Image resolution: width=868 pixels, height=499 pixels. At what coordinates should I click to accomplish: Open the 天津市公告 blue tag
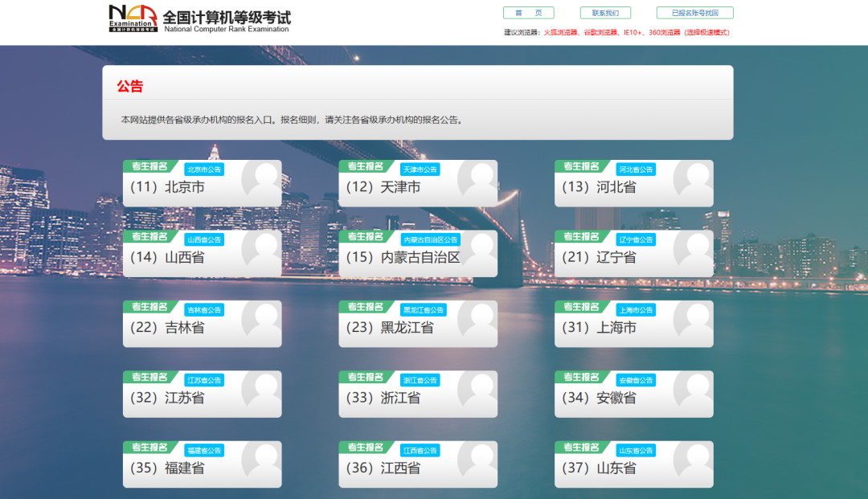[420, 170]
